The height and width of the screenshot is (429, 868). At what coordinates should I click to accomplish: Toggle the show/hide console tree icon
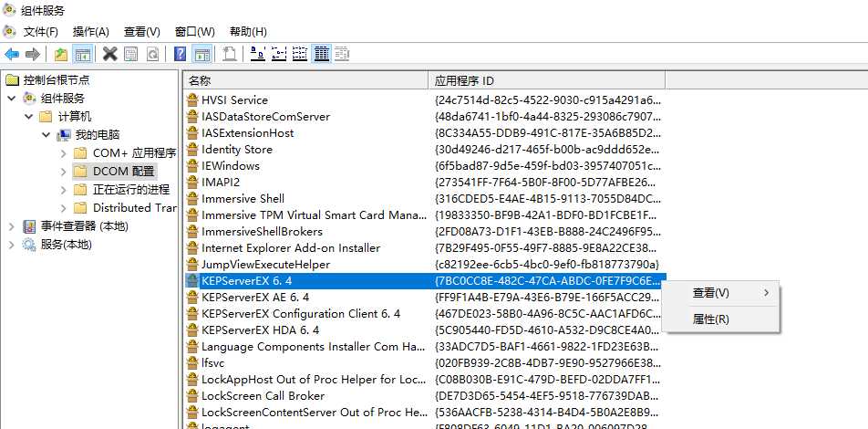tap(82, 54)
